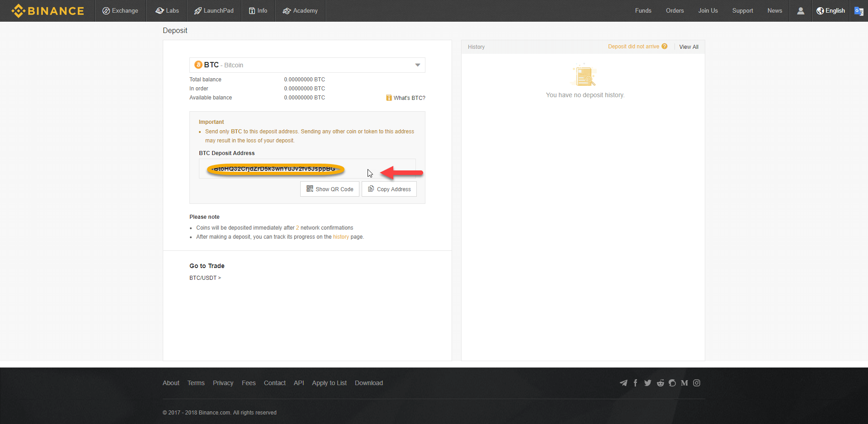Click the 'Available balance' label
The image size is (868, 424).
coord(211,98)
